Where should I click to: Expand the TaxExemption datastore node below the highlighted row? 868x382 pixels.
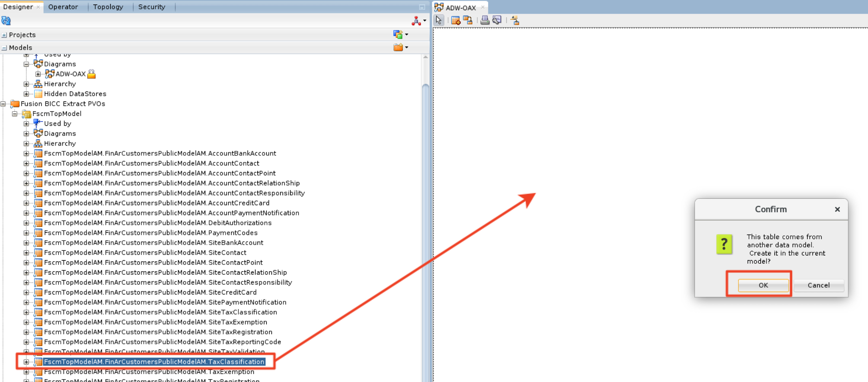point(26,372)
